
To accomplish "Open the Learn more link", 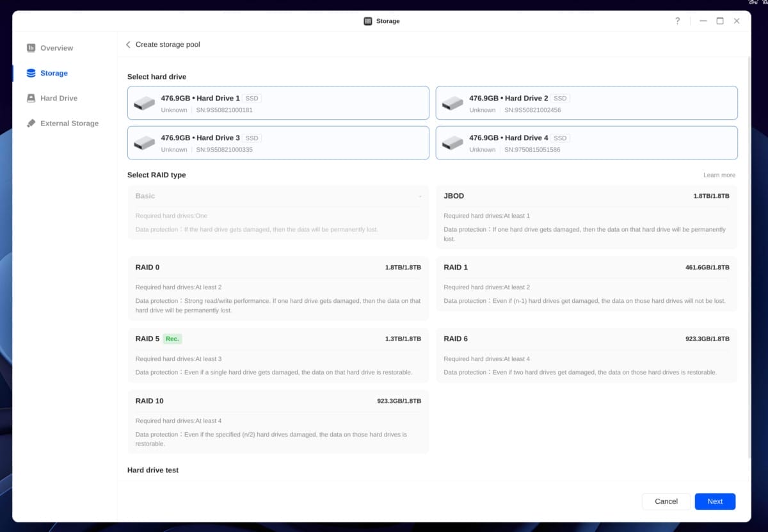I will (719, 175).
